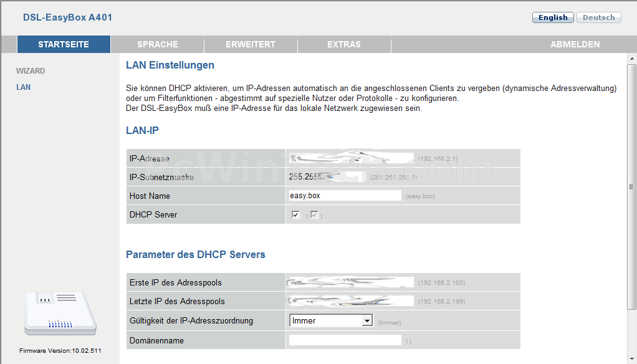
Task: Open the SPRACHE tab
Action: coord(158,44)
